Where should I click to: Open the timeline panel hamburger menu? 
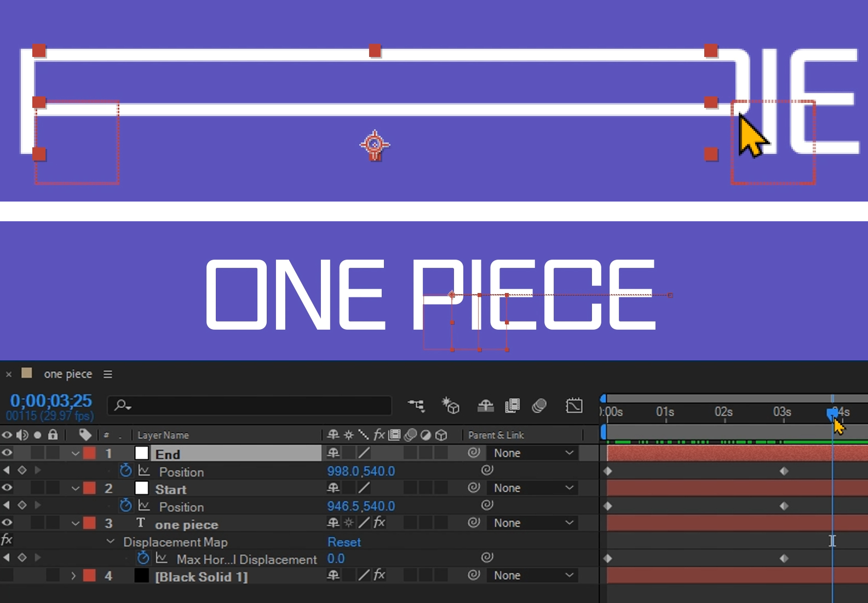[108, 374]
